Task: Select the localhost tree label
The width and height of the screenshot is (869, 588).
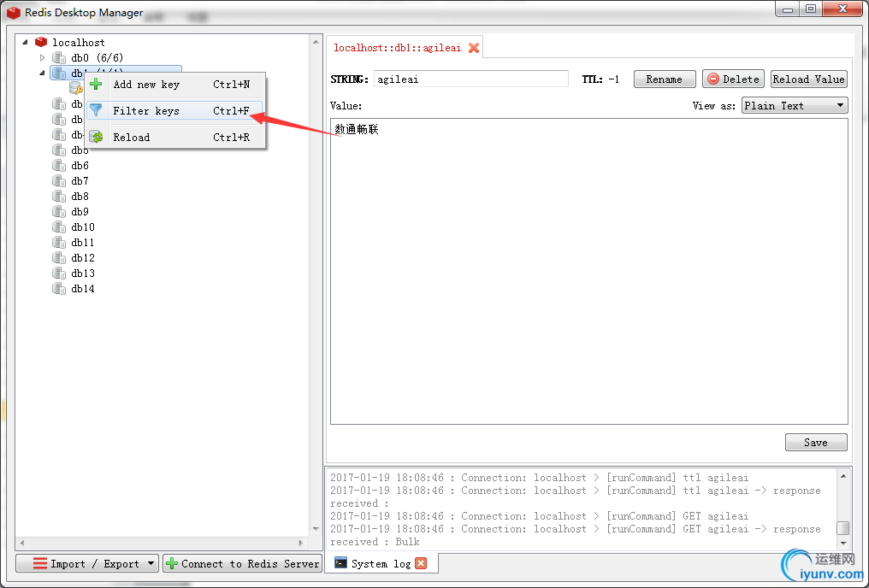Action: (78, 42)
